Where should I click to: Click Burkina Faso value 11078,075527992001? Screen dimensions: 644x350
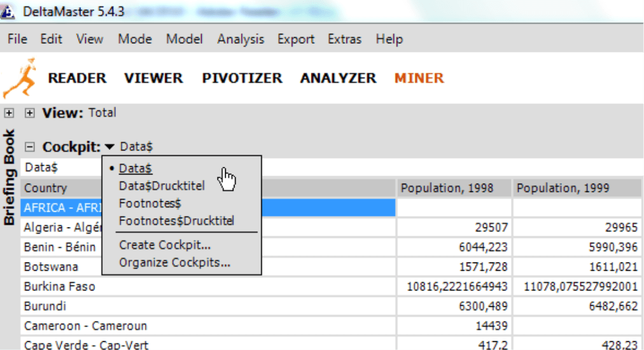[581, 286]
